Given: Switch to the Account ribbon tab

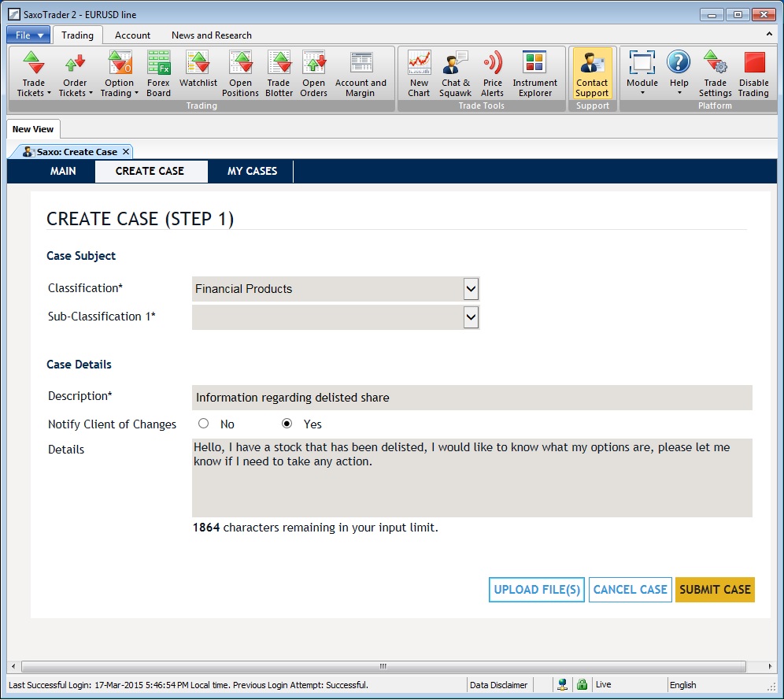Looking at the screenshot, I should pyautogui.click(x=132, y=35).
